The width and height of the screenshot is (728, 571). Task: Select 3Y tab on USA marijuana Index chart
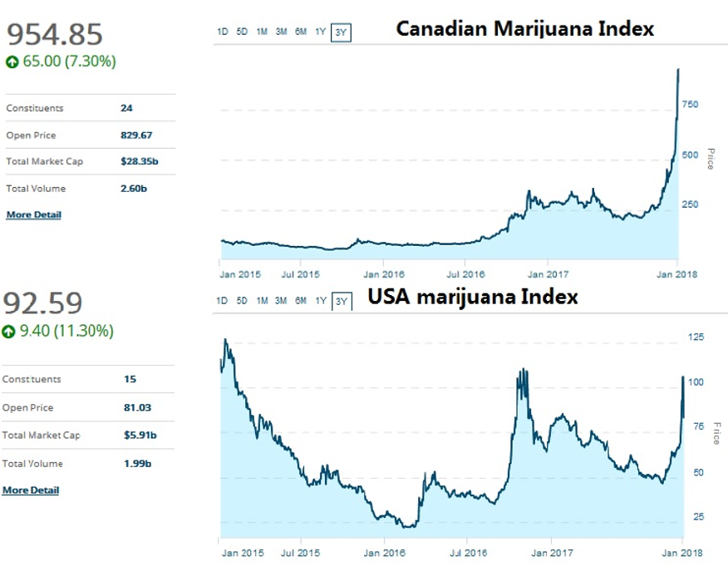point(341,302)
